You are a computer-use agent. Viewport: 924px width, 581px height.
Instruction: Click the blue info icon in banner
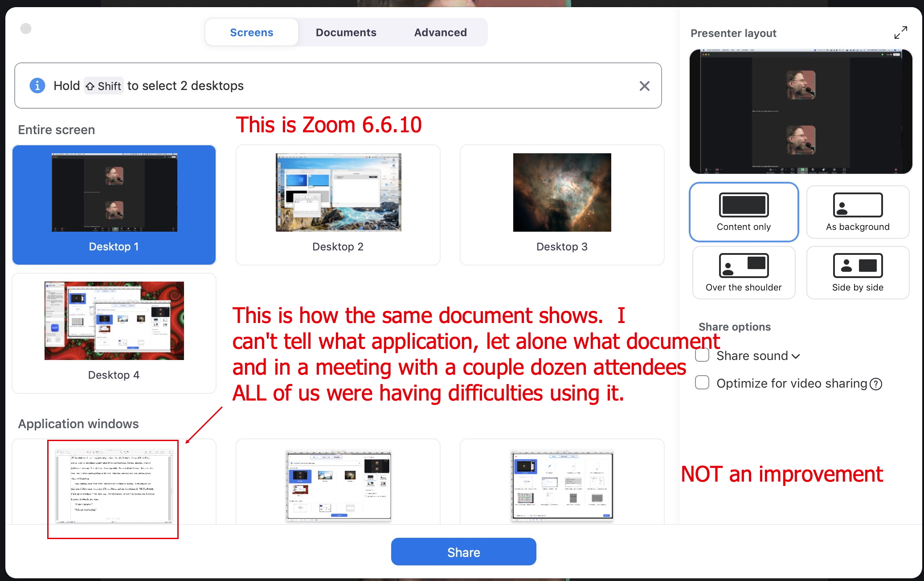pos(37,86)
